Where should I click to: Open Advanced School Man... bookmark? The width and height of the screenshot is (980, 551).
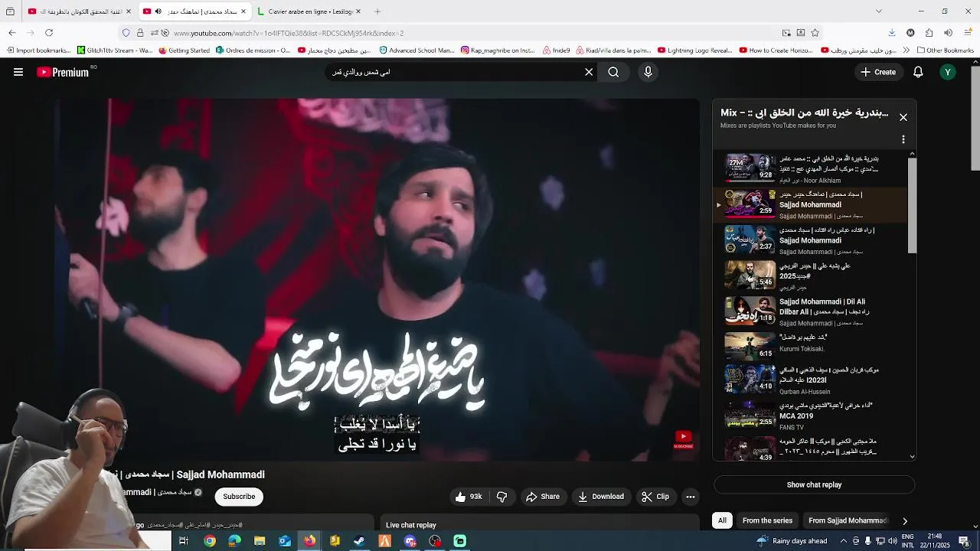pyautogui.click(x=416, y=51)
